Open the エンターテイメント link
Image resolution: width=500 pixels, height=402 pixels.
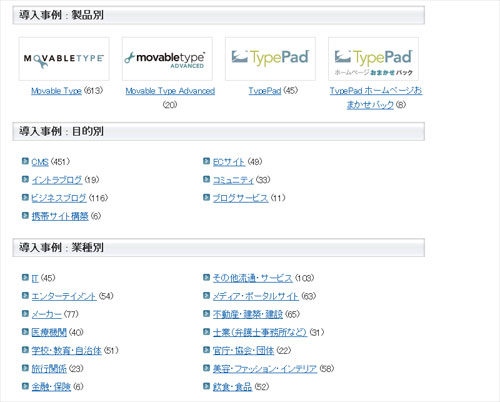click(x=64, y=296)
